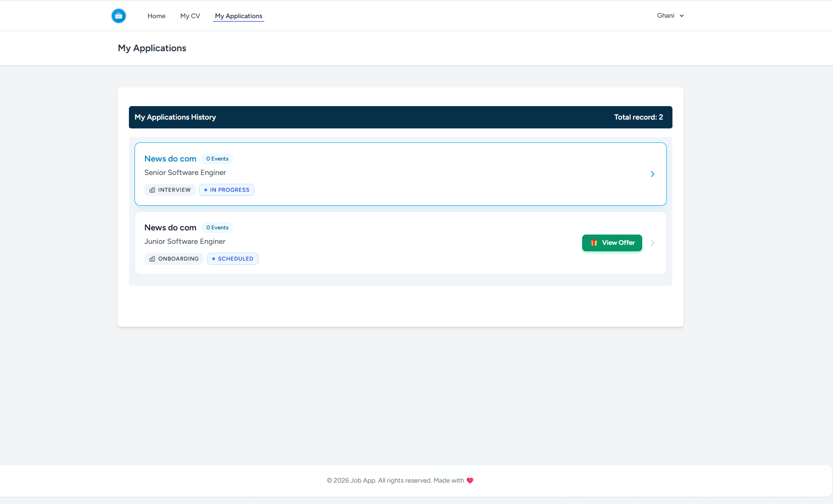Select the My Applications nav item
Screen dimensions: 833x504
[239, 16]
